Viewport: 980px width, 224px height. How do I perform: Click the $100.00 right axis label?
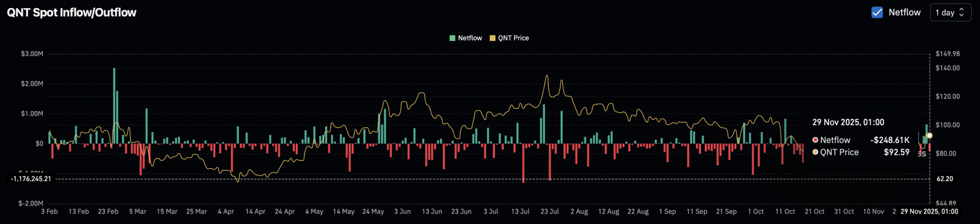click(x=948, y=125)
